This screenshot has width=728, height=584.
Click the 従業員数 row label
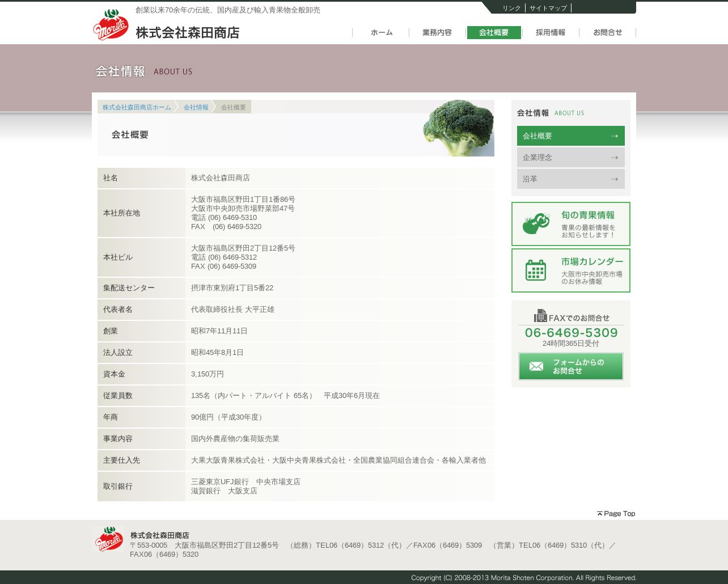point(118,396)
